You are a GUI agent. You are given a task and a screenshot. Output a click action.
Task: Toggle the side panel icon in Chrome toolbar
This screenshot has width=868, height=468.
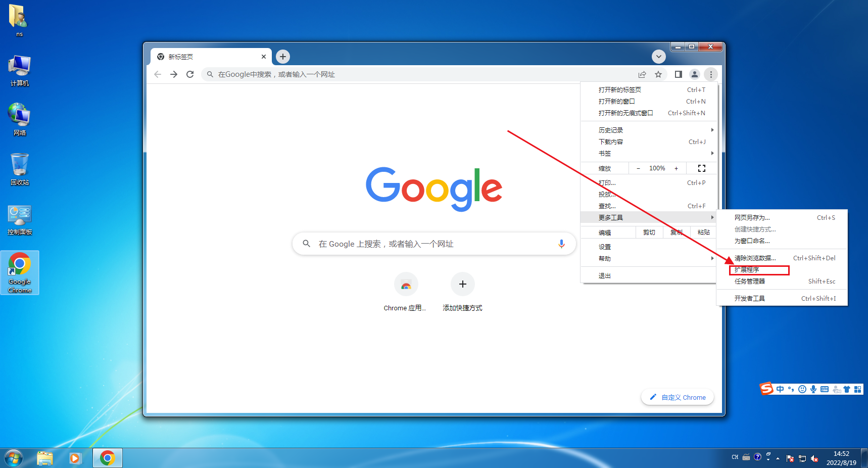[678, 74]
